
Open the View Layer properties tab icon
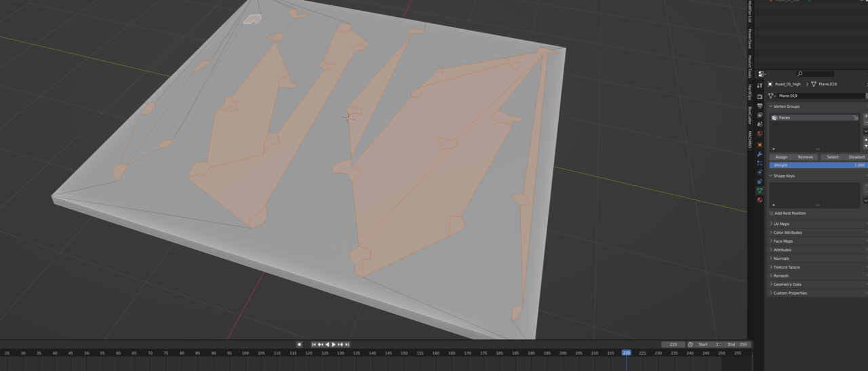click(759, 115)
